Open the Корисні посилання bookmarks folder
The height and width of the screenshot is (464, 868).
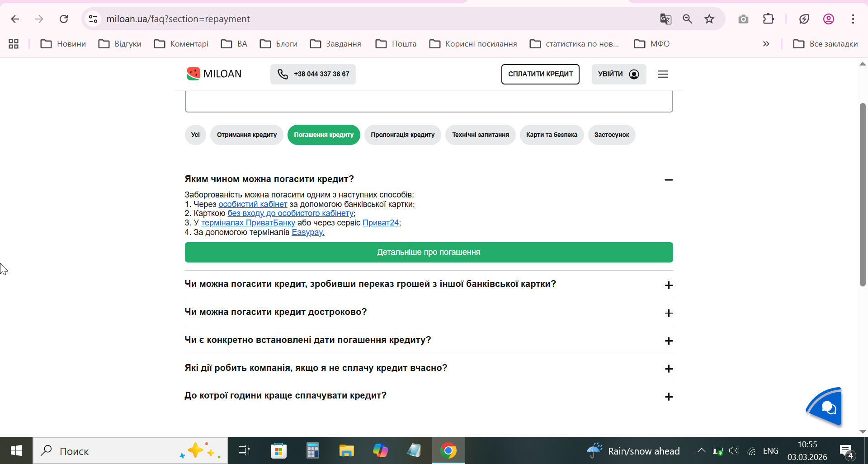click(473, 44)
